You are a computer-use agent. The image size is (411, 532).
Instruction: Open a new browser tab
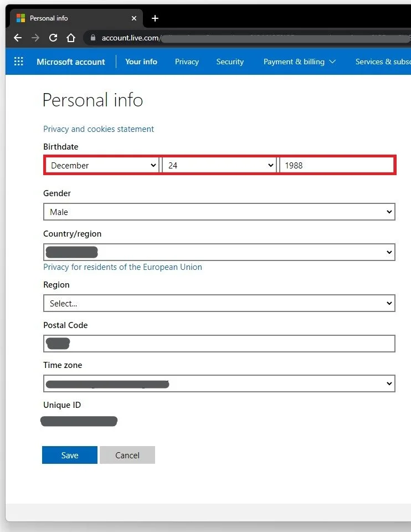[x=155, y=18]
